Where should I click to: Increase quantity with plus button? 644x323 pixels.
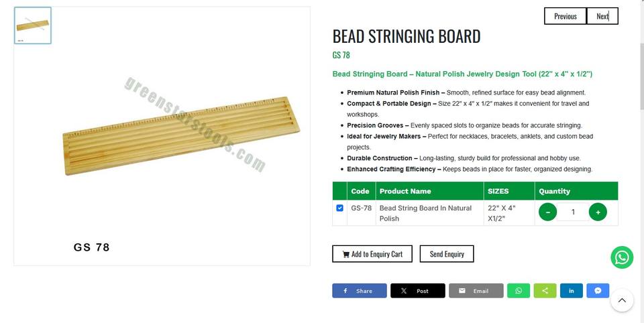pyautogui.click(x=598, y=212)
